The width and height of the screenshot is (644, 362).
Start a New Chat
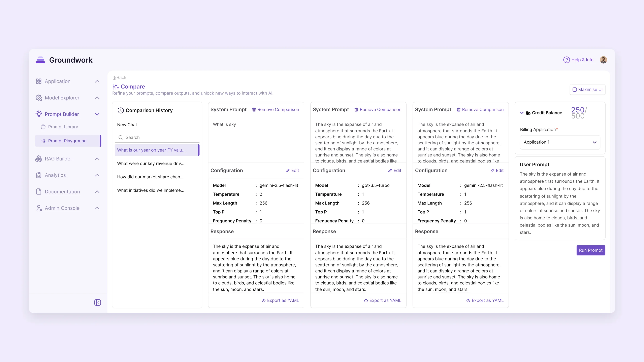coord(127,125)
